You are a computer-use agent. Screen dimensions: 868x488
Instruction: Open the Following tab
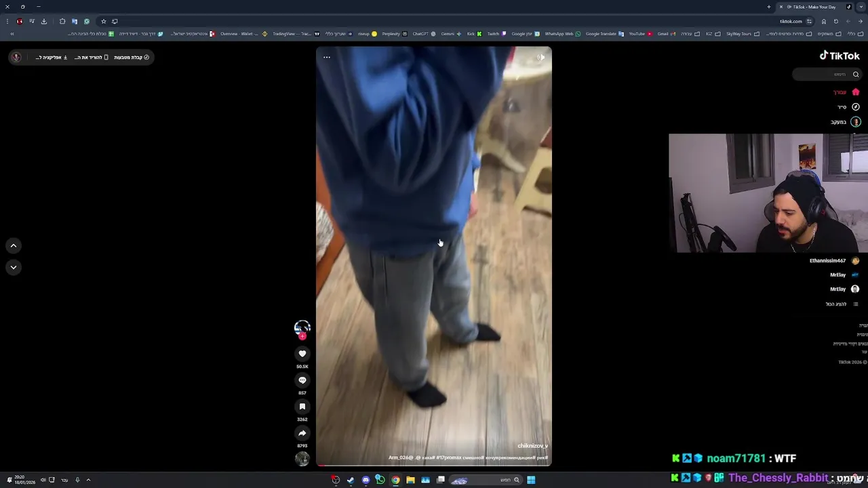pos(846,122)
